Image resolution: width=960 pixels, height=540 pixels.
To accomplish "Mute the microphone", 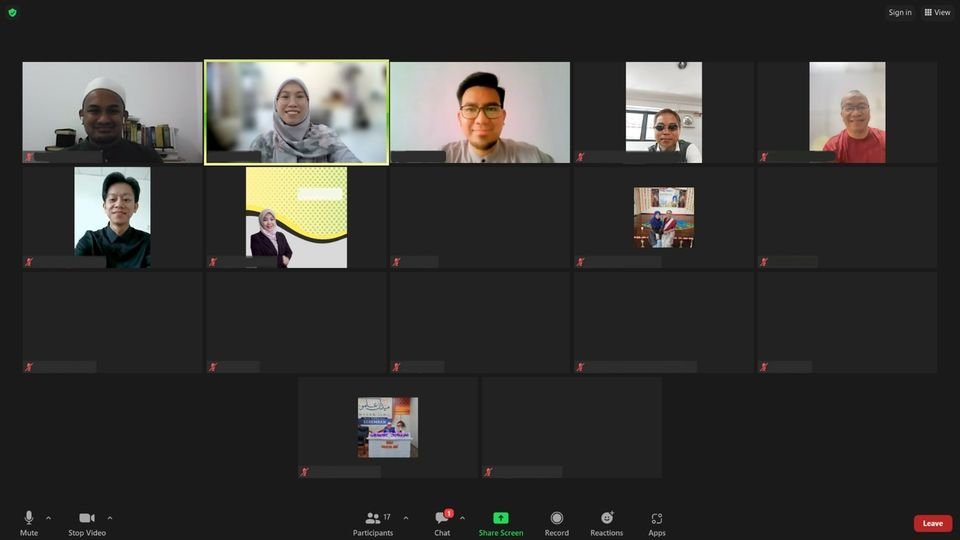I will tap(29, 522).
